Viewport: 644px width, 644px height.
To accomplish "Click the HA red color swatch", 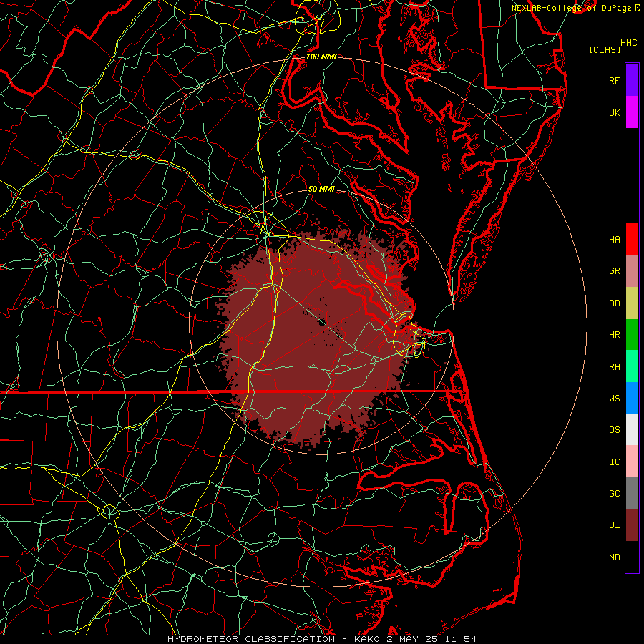I will 632,239.
